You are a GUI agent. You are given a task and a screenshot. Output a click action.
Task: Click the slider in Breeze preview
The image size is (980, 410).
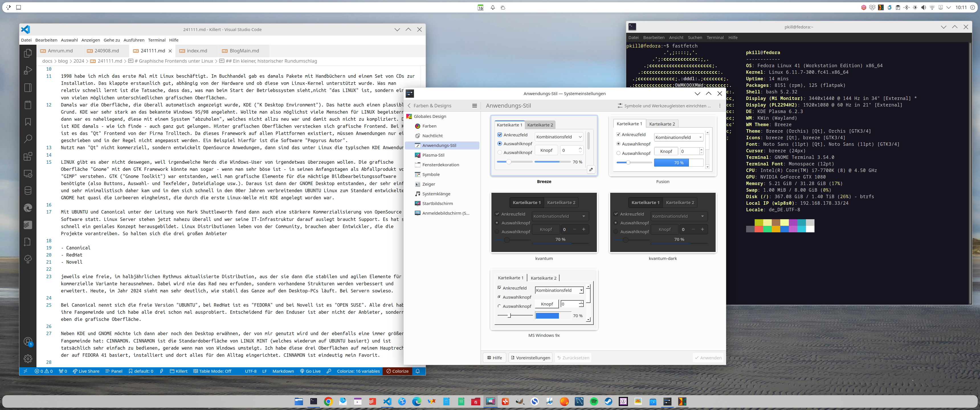pos(514,162)
